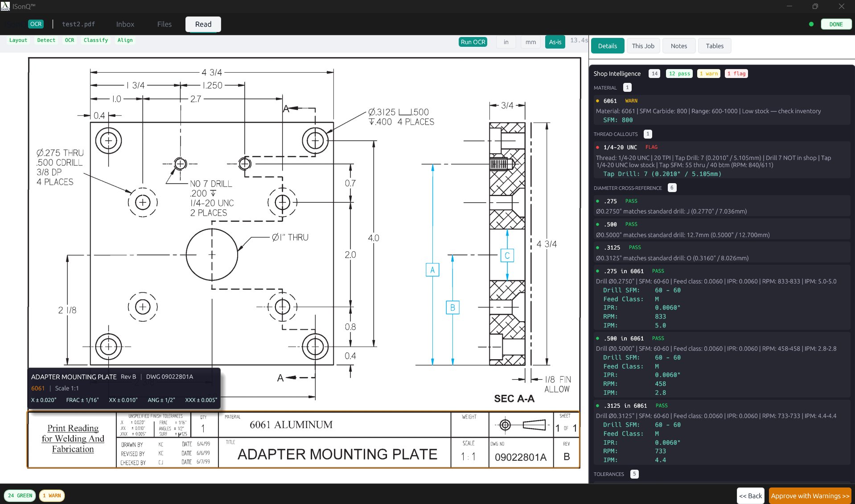
Task: Select the Align stage pill
Action: point(125,40)
